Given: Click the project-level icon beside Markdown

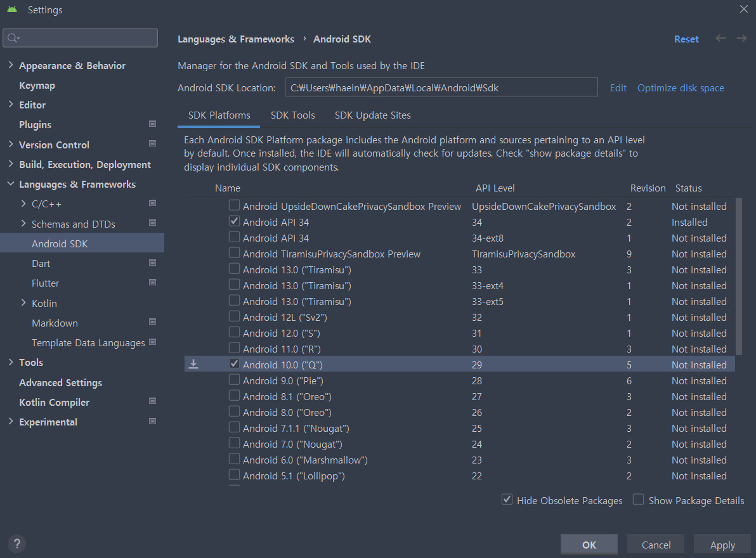Looking at the screenshot, I should pyautogui.click(x=152, y=322).
